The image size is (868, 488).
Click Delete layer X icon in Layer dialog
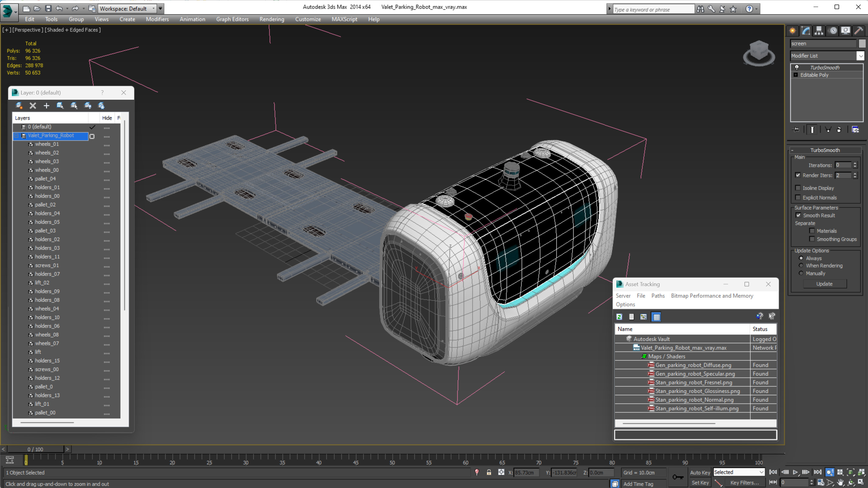33,106
